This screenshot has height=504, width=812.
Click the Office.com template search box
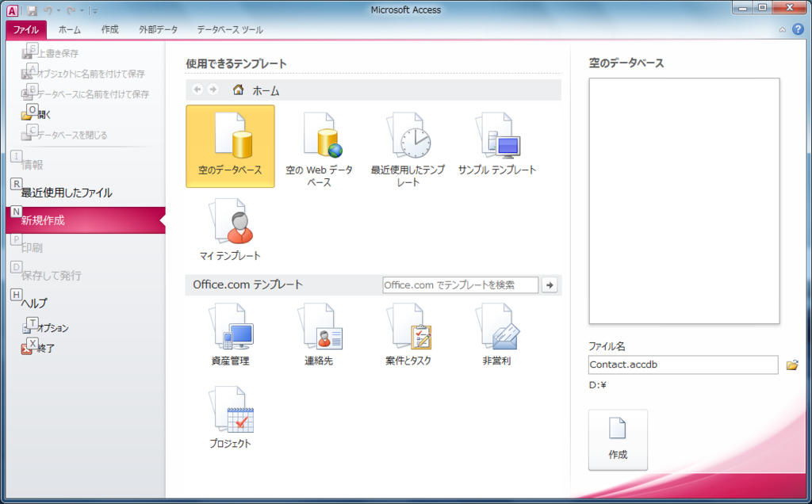click(461, 284)
